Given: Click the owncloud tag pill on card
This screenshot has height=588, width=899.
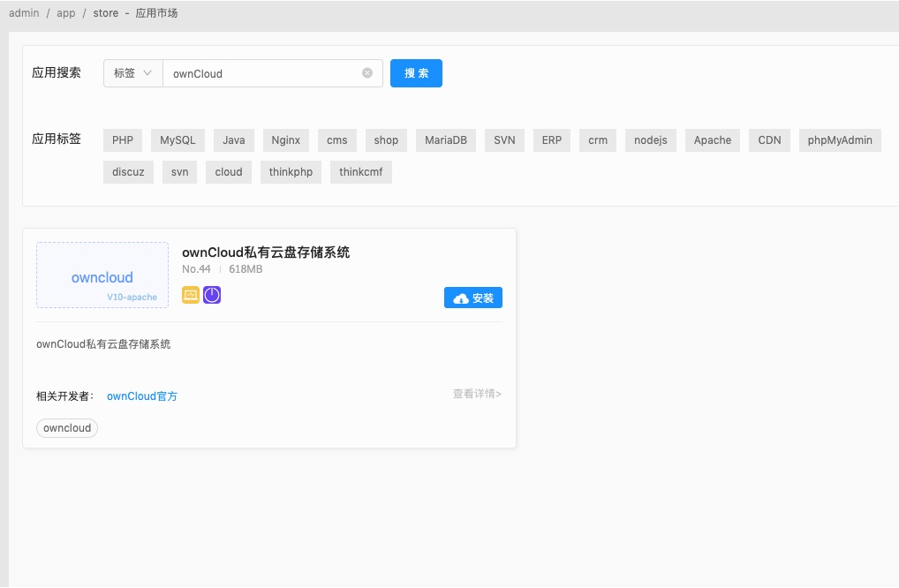Looking at the screenshot, I should [67, 428].
